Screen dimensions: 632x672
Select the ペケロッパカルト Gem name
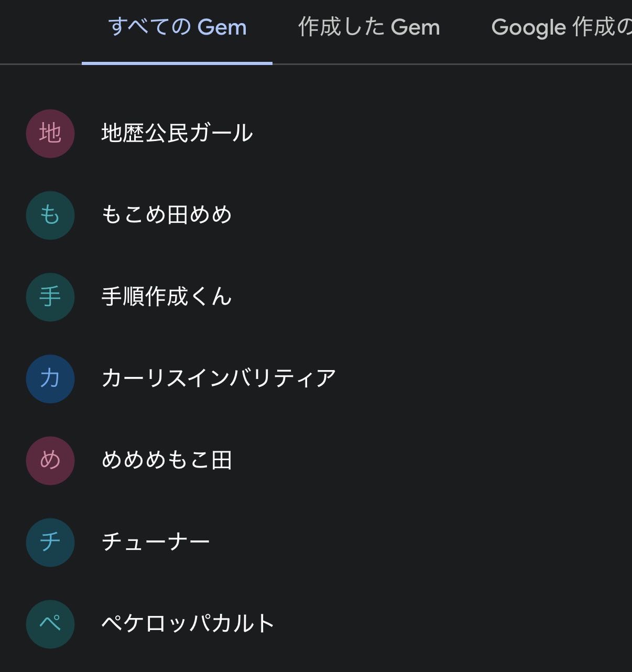188,624
